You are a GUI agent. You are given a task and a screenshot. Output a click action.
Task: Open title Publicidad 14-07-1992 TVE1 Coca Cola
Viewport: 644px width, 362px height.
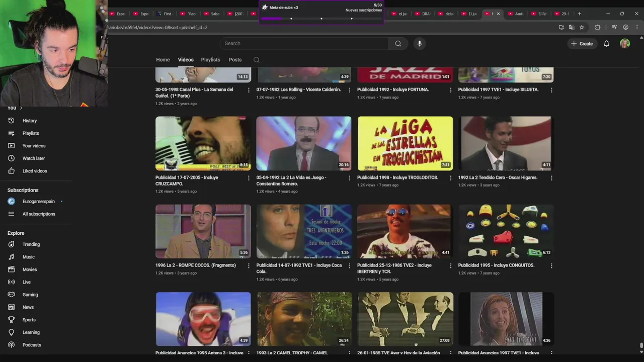tap(299, 268)
